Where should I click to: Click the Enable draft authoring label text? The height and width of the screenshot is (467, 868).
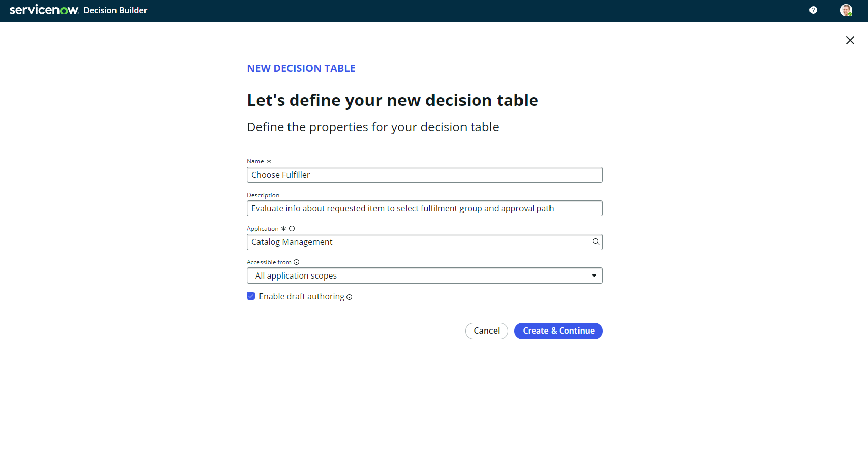point(301,296)
